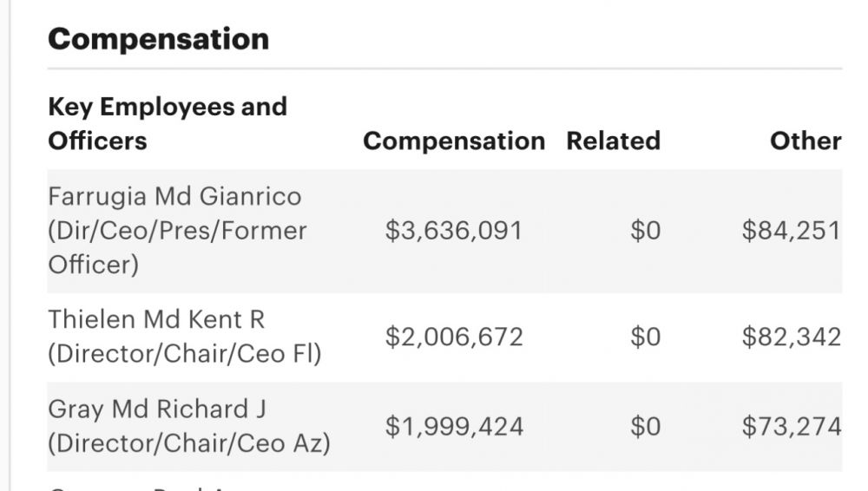The width and height of the screenshot is (868, 491).
Task: Select the $73,274 other amount
Action: (x=791, y=426)
